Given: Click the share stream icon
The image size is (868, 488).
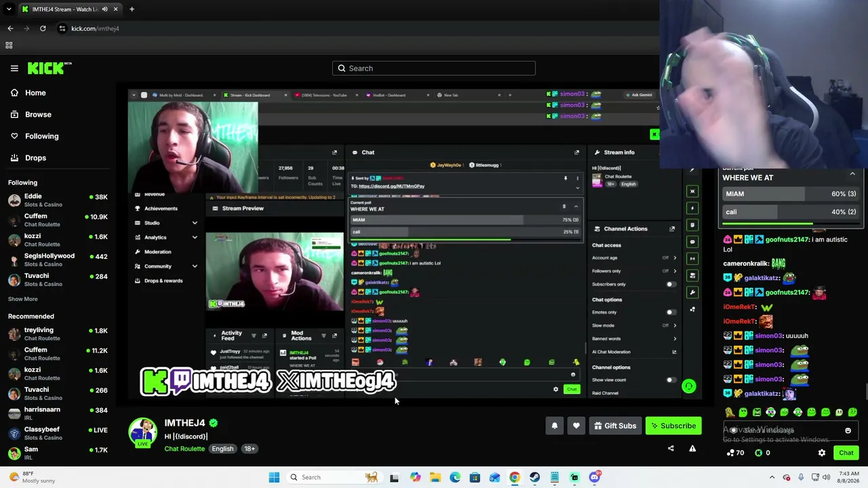Looking at the screenshot, I should (671, 448).
